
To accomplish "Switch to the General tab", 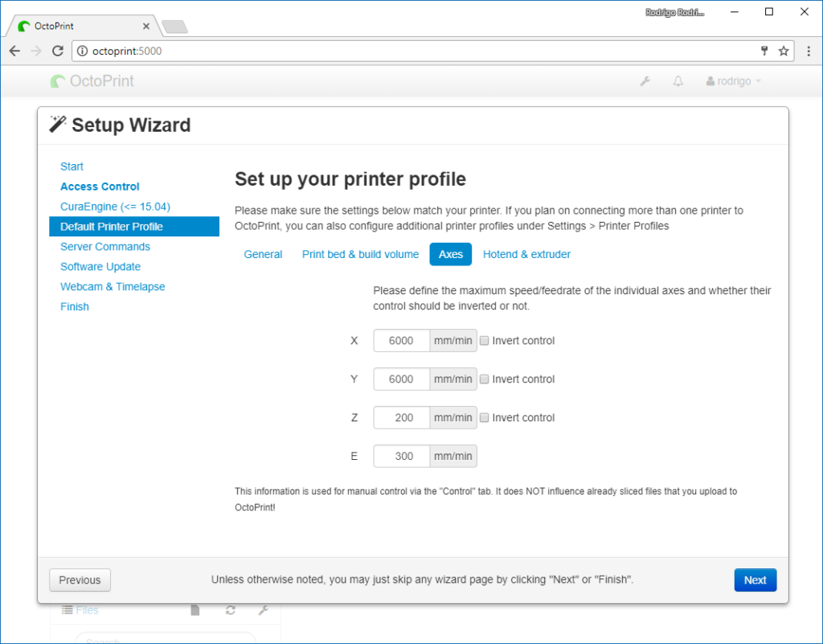I will tap(263, 255).
